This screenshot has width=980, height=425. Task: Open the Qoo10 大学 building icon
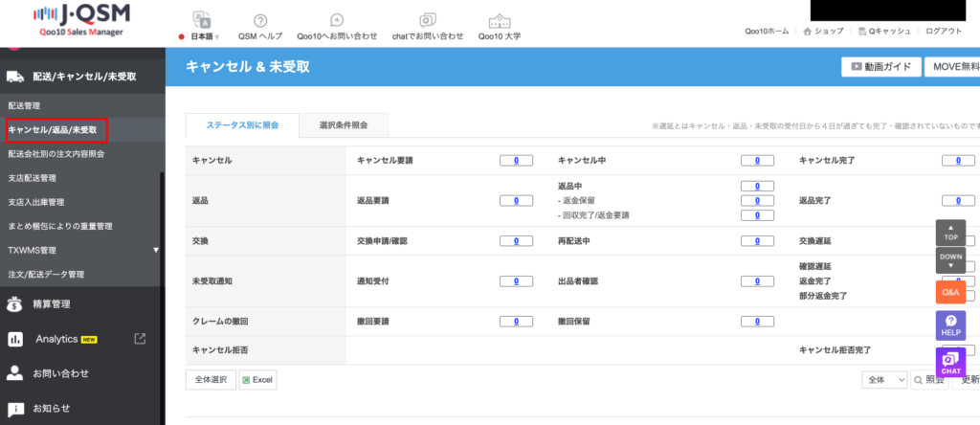500,20
